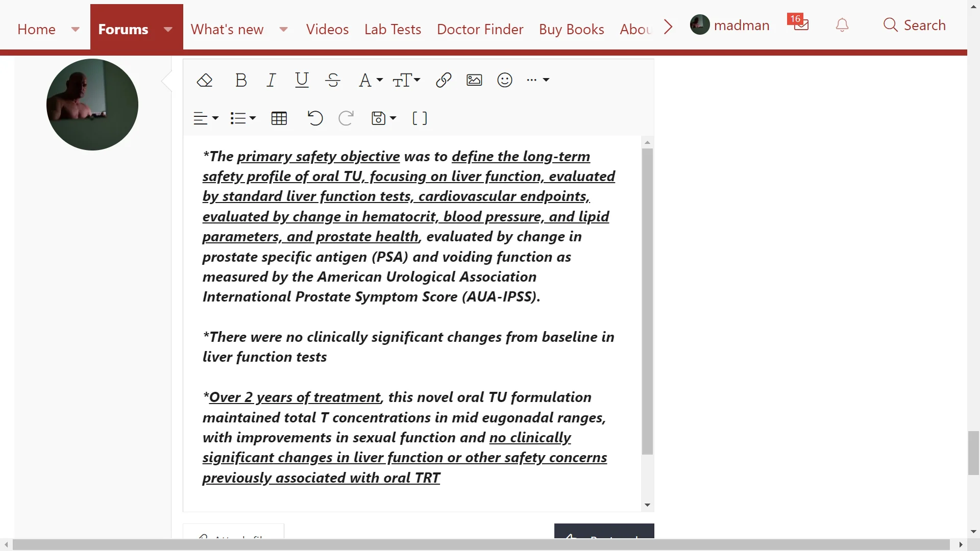Open the list options dropdown
This screenshot has width=980, height=551.
[x=243, y=118]
